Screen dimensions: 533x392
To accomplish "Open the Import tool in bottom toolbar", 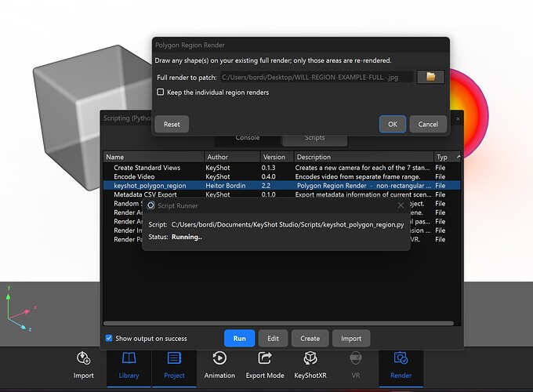I will (x=83, y=365).
